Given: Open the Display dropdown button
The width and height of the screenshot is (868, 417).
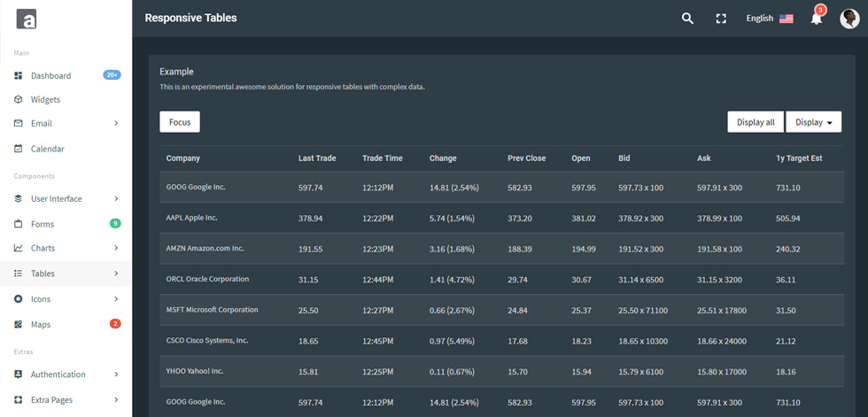Looking at the screenshot, I should tap(814, 122).
